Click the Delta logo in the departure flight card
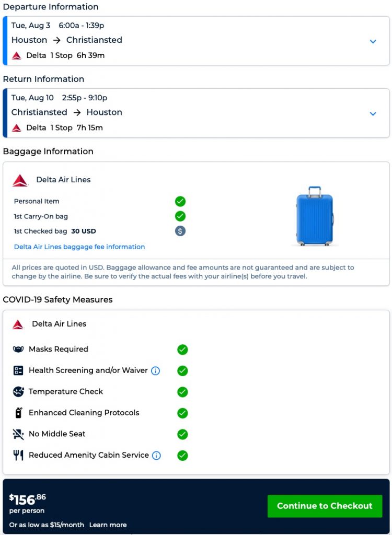Image resolution: width=392 pixels, height=535 pixels. coord(17,55)
